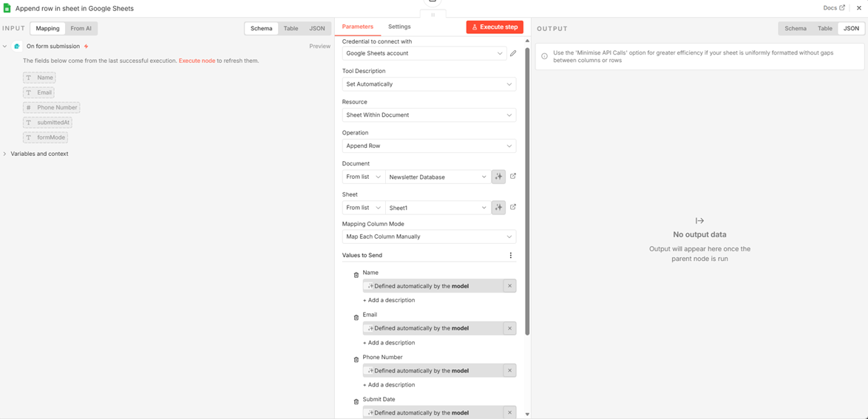The image size is (868, 419).
Task: Switch input view to Mapping
Action: coord(47,29)
